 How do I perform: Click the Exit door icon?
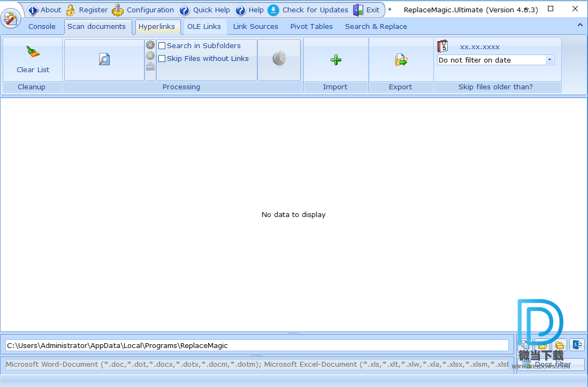[358, 10]
